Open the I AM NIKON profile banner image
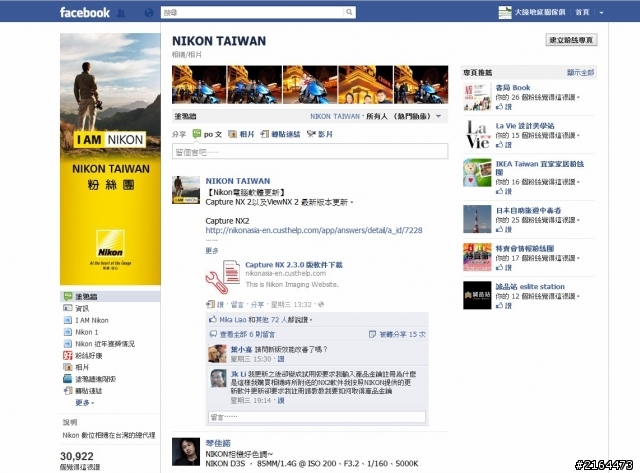The image size is (640, 473). 110,159
